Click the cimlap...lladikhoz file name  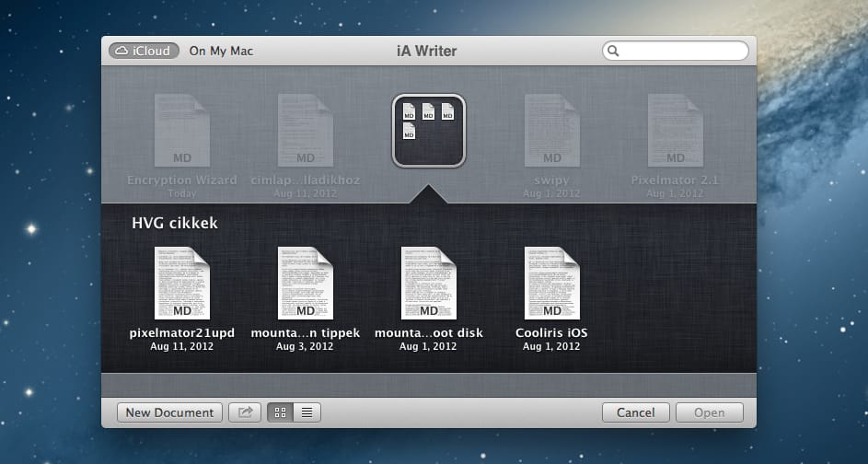pos(305,180)
